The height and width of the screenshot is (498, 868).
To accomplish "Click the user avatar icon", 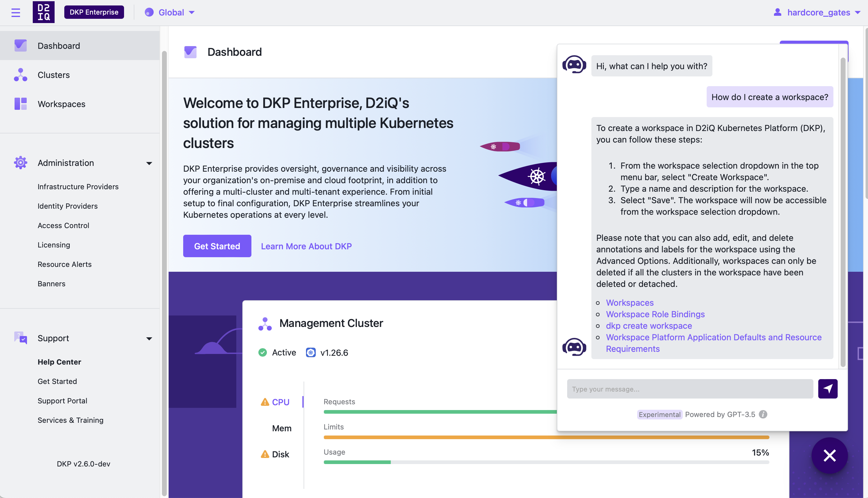I will (777, 12).
